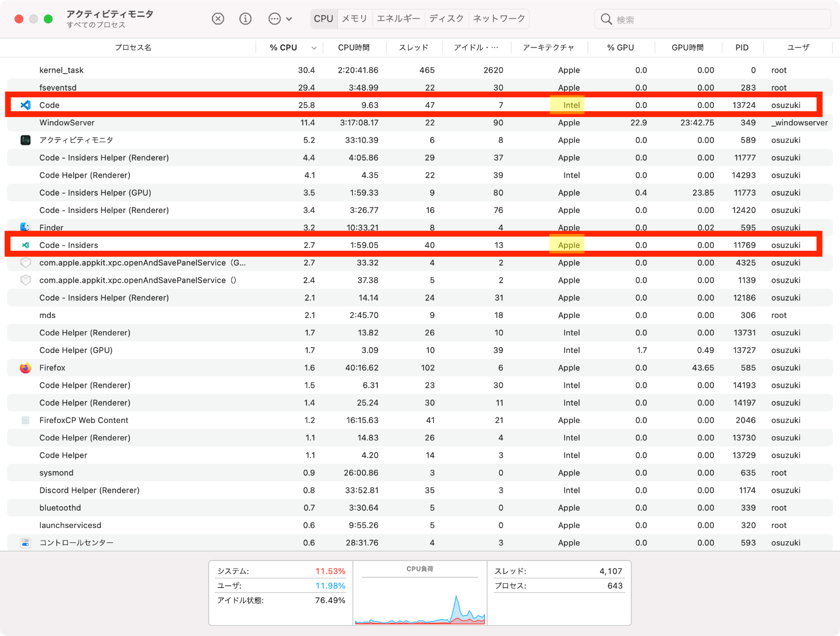Select the sysmond process row
The width and height of the screenshot is (840, 636).
tap(420, 473)
